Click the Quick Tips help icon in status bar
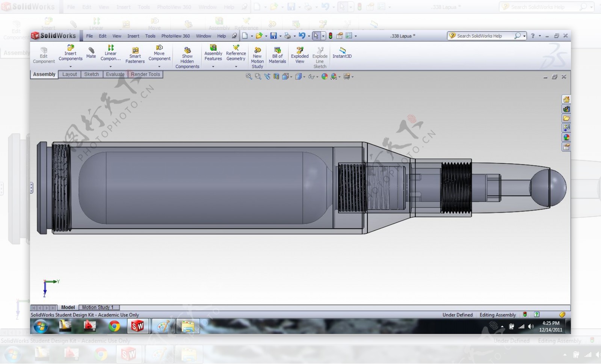The image size is (601, 364). pos(537,314)
